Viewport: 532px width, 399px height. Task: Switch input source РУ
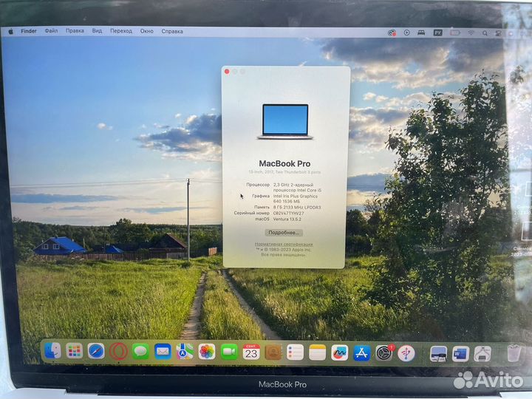[x=437, y=33]
